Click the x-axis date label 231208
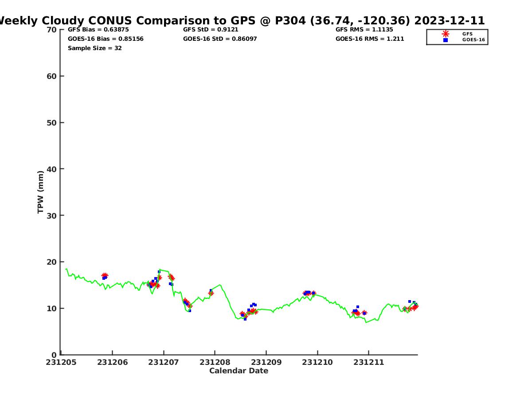The image size is (532, 399). [x=215, y=362]
